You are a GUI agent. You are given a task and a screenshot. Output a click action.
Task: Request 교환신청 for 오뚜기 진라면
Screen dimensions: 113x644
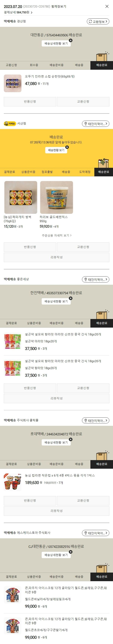(x=83, y=102)
